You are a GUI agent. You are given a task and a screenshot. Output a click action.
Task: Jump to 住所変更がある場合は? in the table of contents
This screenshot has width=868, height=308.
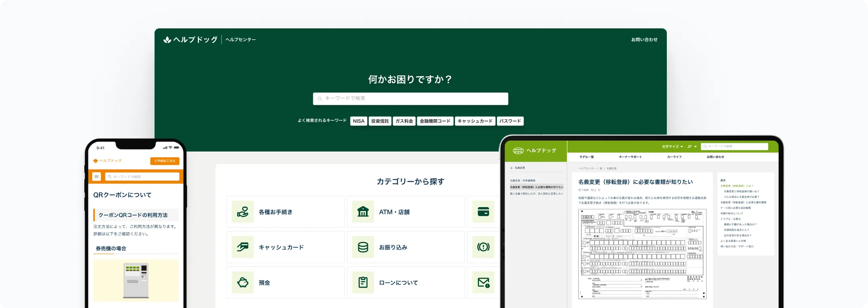pos(737,235)
